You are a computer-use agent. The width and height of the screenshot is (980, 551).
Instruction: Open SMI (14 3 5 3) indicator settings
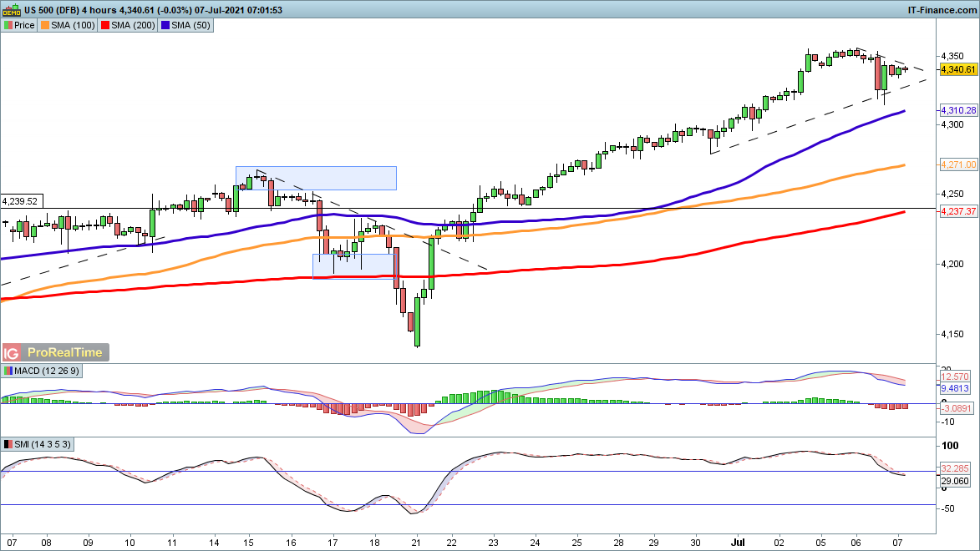43,443
